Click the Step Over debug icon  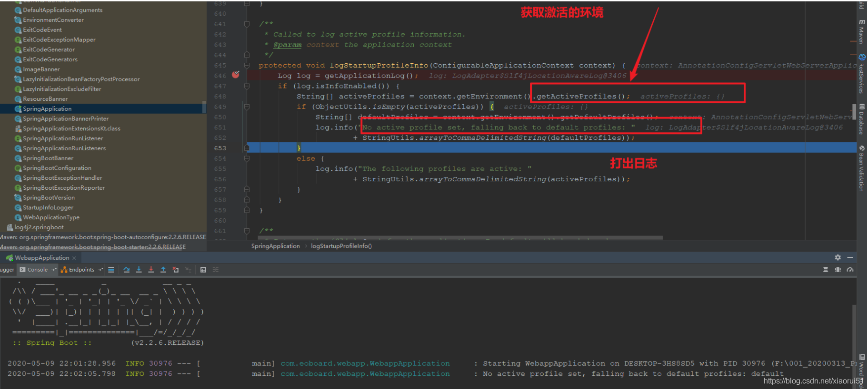point(127,270)
